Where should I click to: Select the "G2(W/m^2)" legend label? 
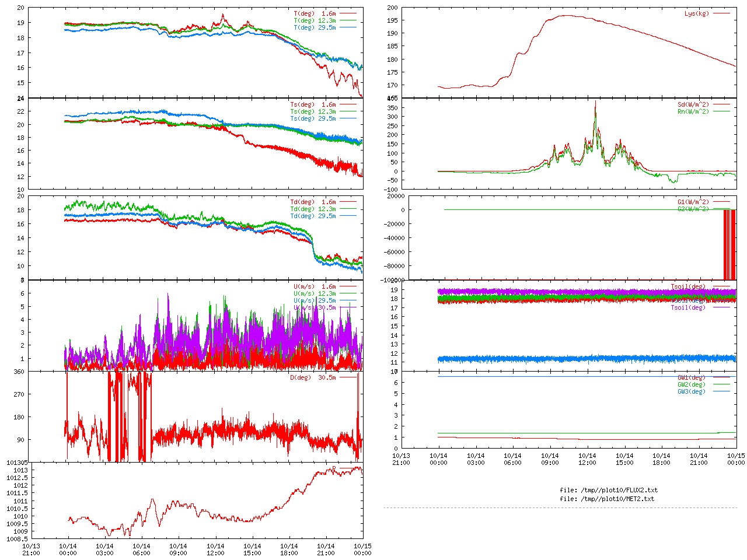point(693,209)
